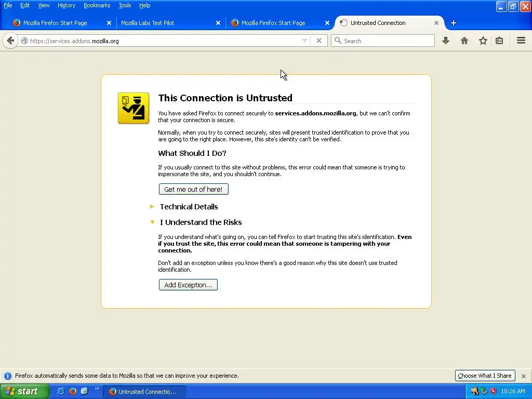Screen dimensions: 532x399
Task: Click the system clock showing 10:26 AM
Action: [x=513, y=392]
